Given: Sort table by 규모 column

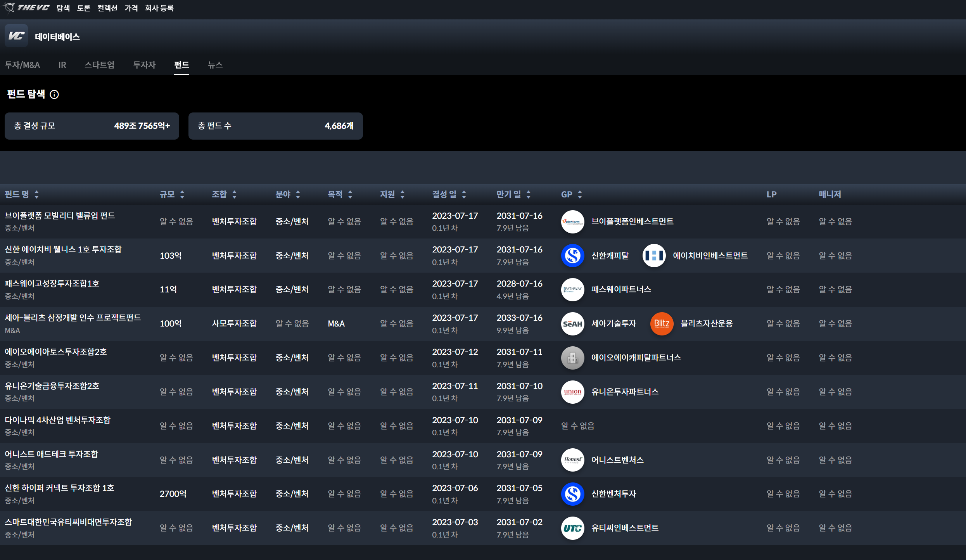Looking at the screenshot, I should tap(172, 194).
